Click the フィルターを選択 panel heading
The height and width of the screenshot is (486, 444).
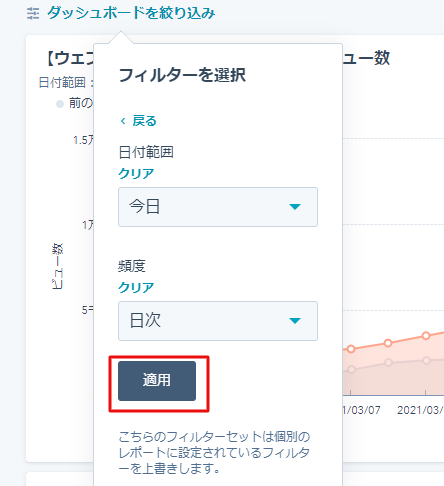[182, 75]
